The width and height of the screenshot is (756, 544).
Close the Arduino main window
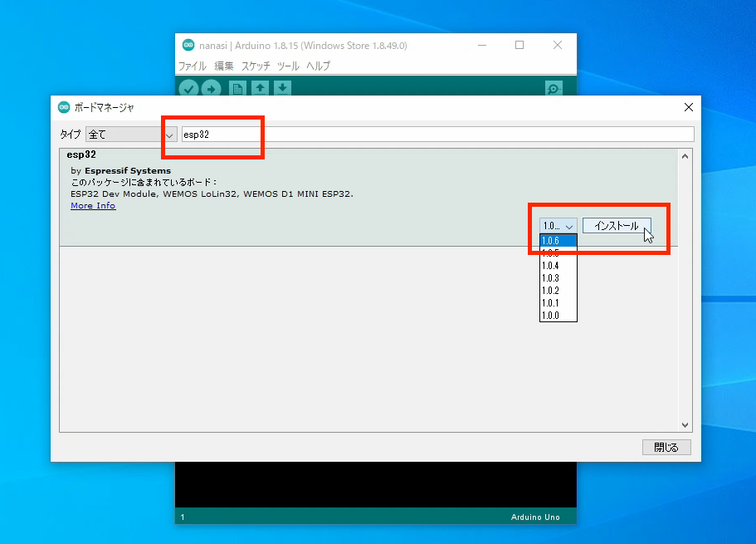coord(558,45)
